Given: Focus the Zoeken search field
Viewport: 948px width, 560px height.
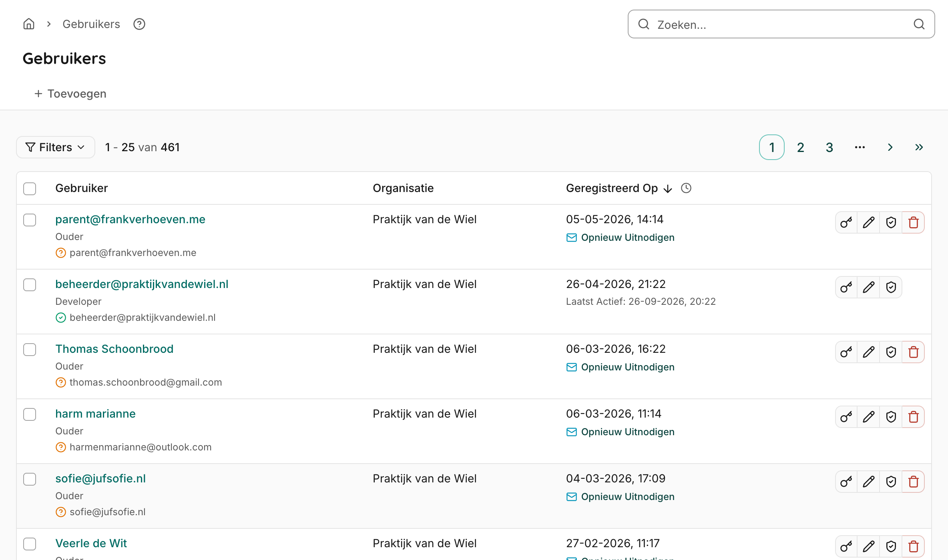Looking at the screenshot, I should pos(781,24).
